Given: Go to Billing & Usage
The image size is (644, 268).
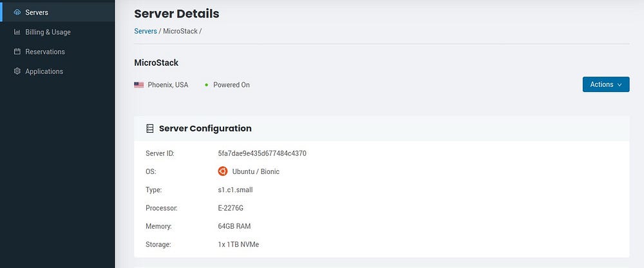Looking at the screenshot, I should [x=48, y=32].
